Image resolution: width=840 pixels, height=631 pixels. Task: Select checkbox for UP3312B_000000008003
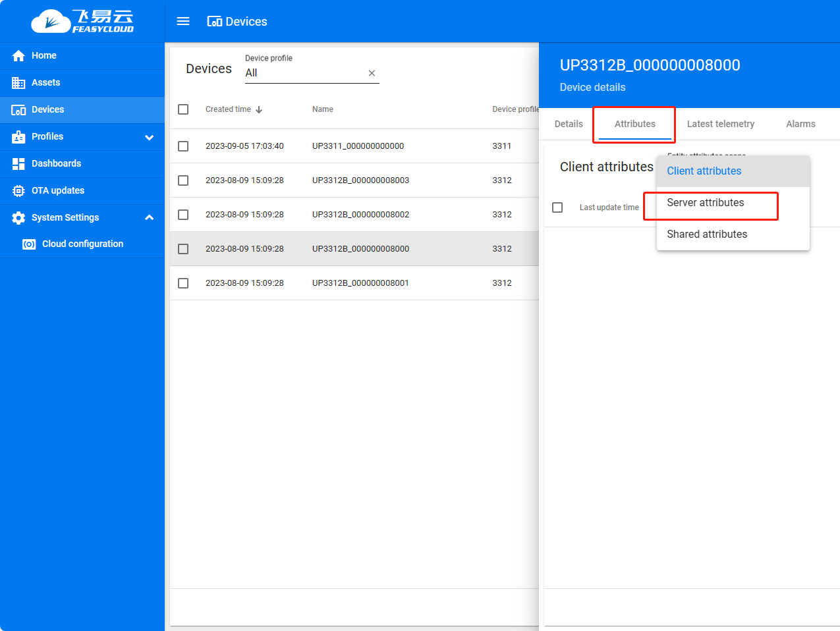183,180
